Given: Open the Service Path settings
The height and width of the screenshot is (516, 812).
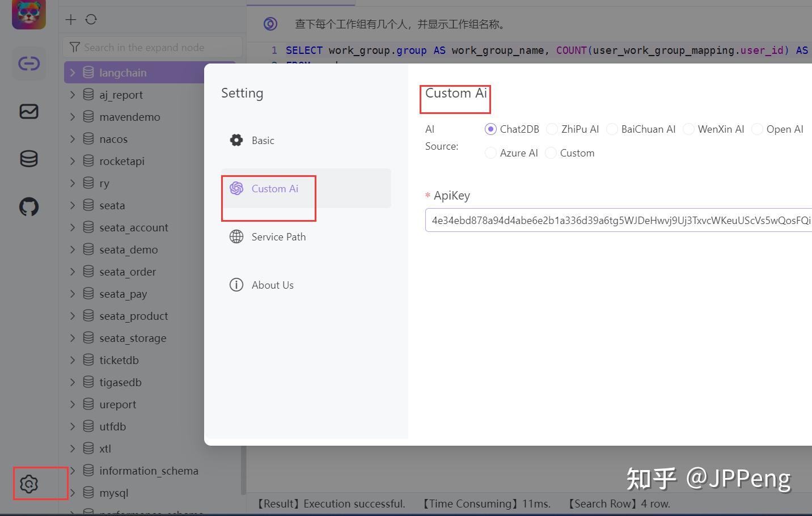Looking at the screenshot, I should click(x=278, y=236).
